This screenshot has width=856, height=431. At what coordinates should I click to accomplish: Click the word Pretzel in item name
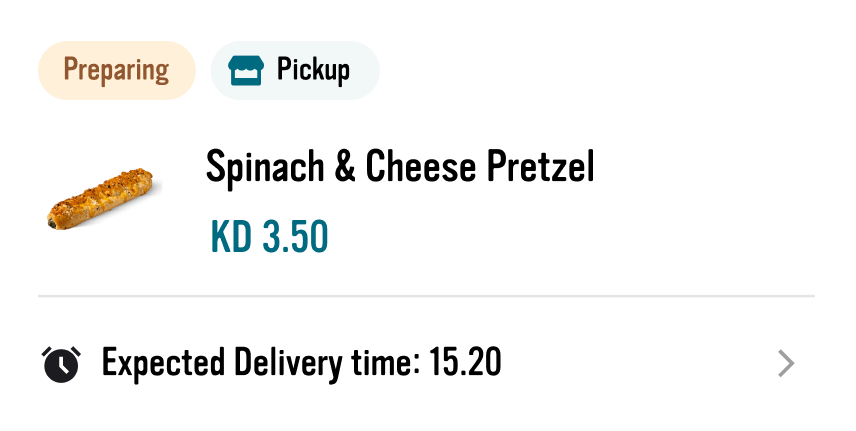coord(540,166)
